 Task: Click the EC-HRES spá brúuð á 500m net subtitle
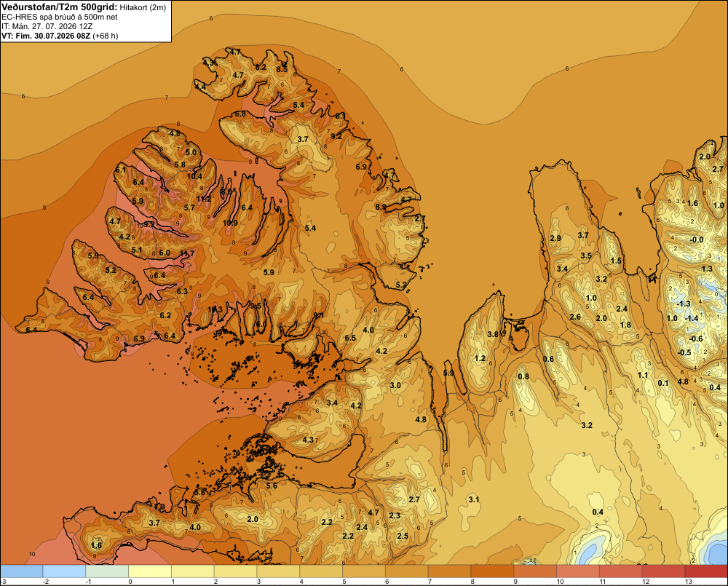coord(60,17)
